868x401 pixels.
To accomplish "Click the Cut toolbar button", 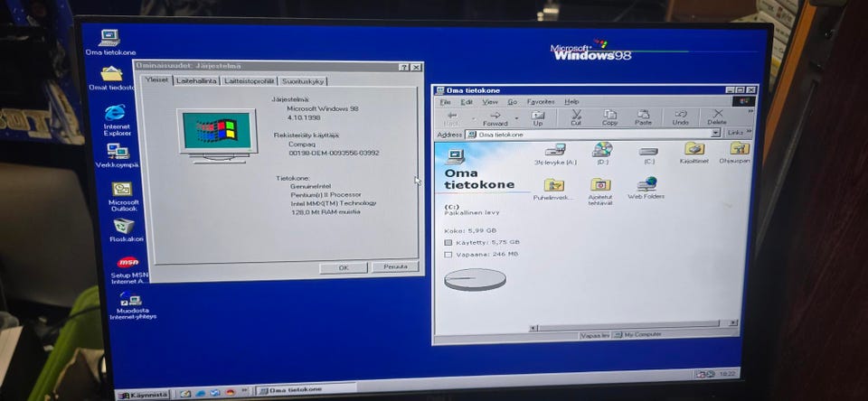I will [x=576, y=117].
